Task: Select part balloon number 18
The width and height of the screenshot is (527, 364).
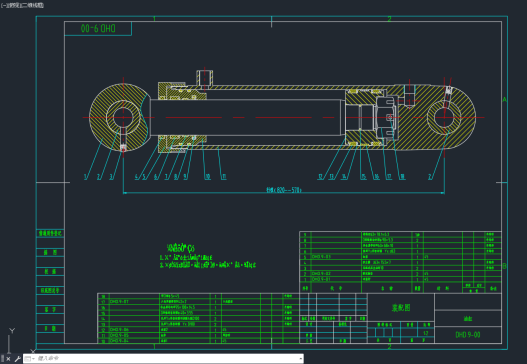Action: 402,176
